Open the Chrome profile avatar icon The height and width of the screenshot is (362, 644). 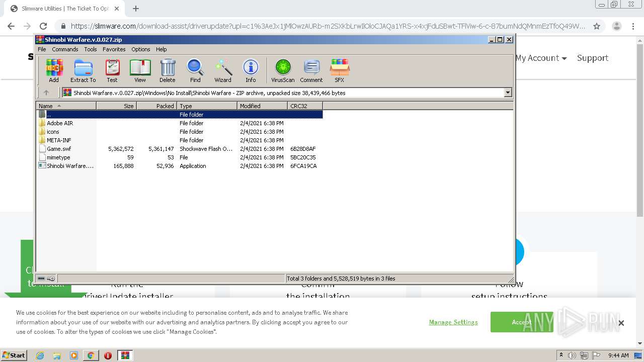pos(616,26)
